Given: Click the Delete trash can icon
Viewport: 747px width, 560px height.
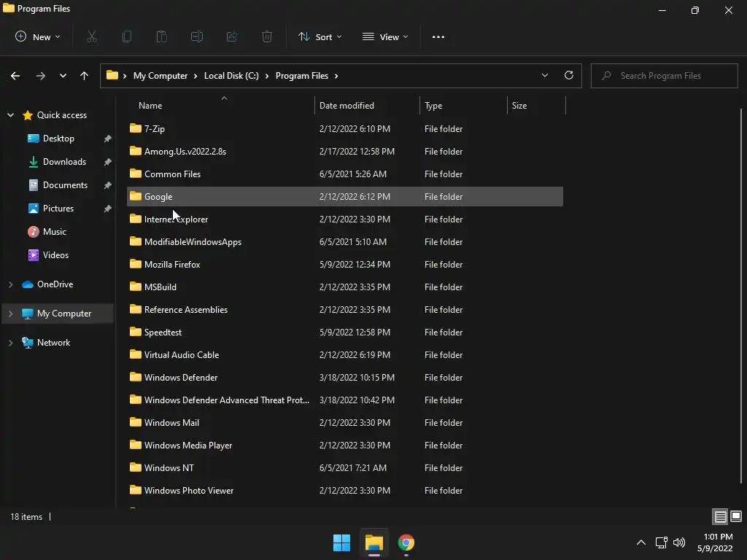Looking at the screenshot, I should pyautogui.click(x=267, y=36).
